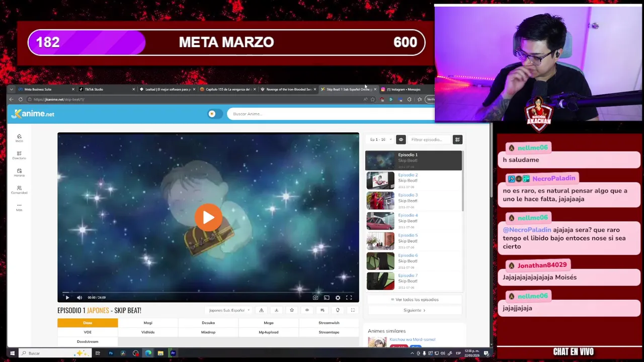Expand the Ep 1 - 16 range dropdown
Viewport: 644px width, 362px height.
(x=380, y=140)
